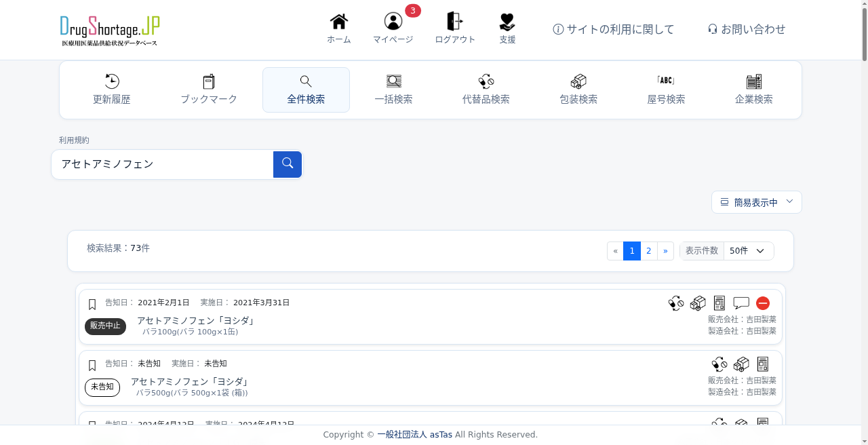This screenshot has width=868, height=445.
Task: Open the 簡易表示中 display mode dropdown
Action: (x=757, y=202)
